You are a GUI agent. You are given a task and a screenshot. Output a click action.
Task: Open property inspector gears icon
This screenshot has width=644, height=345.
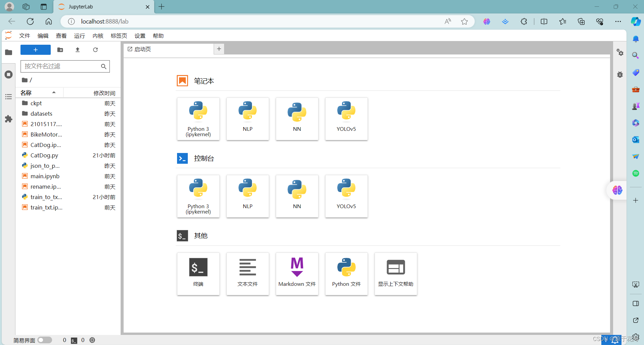pos(620,52)
